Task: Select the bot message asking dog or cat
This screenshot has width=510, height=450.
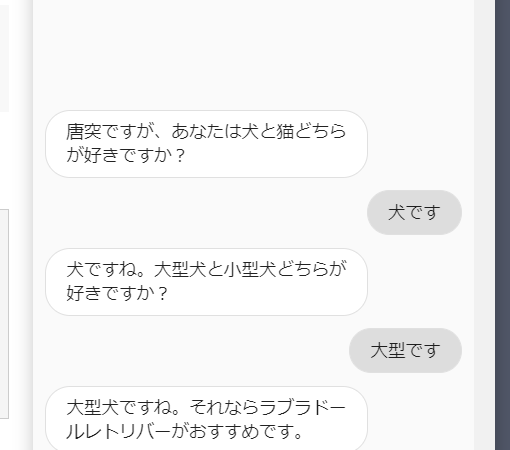Action: coord(206,144)
